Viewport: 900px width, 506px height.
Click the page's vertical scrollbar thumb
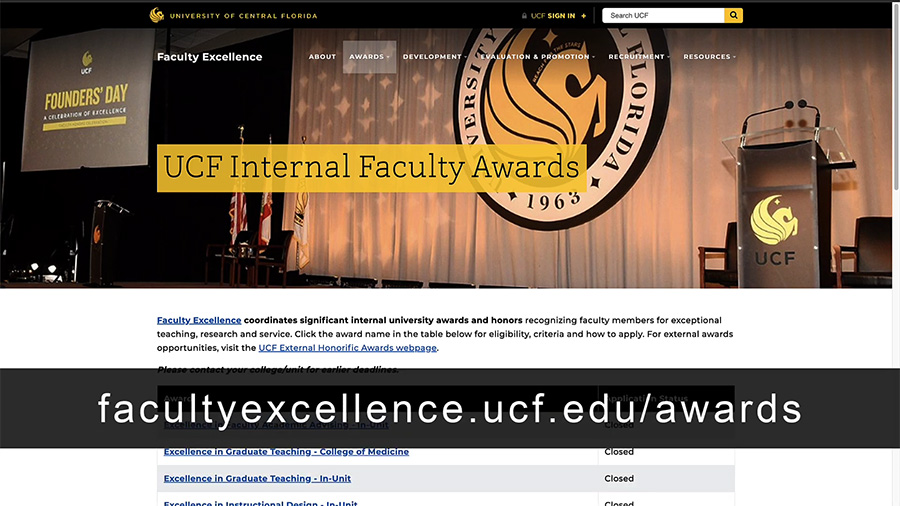(x=896, y=96)
